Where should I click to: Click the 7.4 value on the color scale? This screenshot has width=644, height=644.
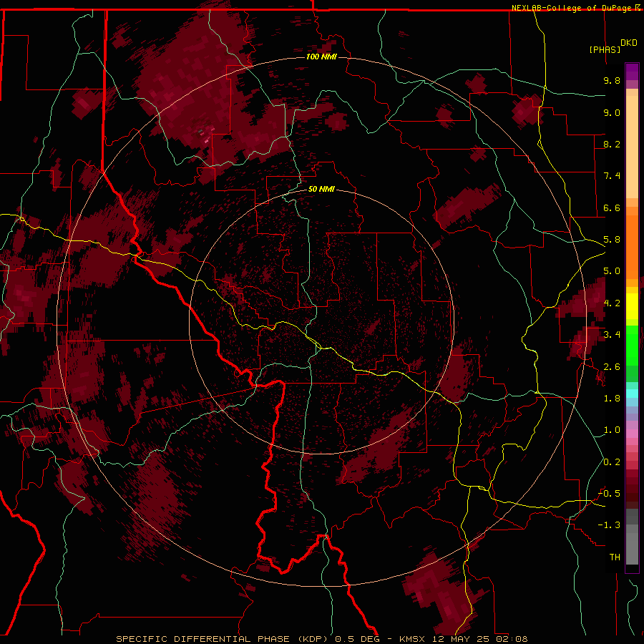tap(612, 176)
